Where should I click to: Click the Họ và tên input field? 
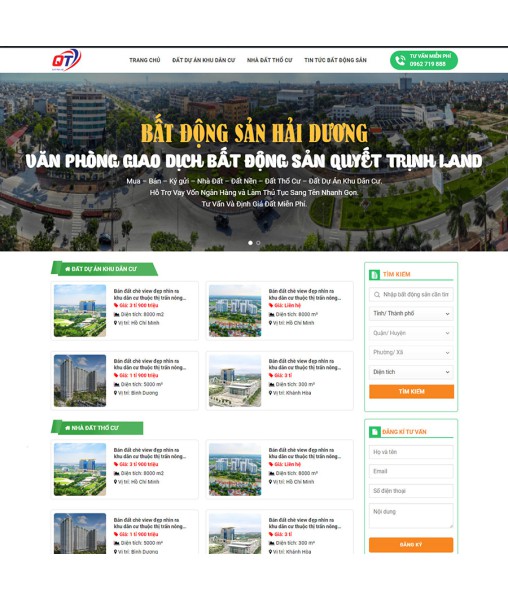[411, 452]
